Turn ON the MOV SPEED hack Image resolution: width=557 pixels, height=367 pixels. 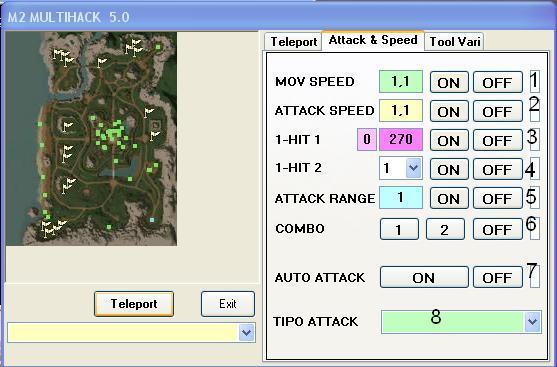[449, 82]
